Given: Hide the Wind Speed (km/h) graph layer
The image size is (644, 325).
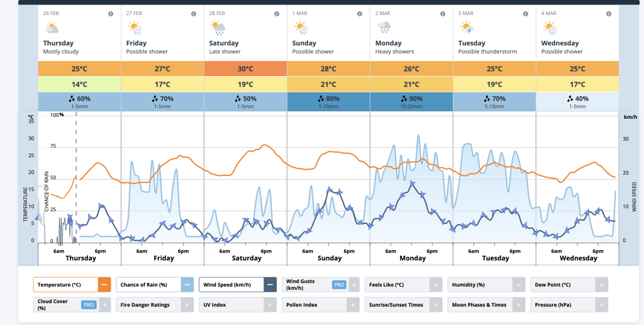Looking at the screenshot, I should tap(270, 285).
